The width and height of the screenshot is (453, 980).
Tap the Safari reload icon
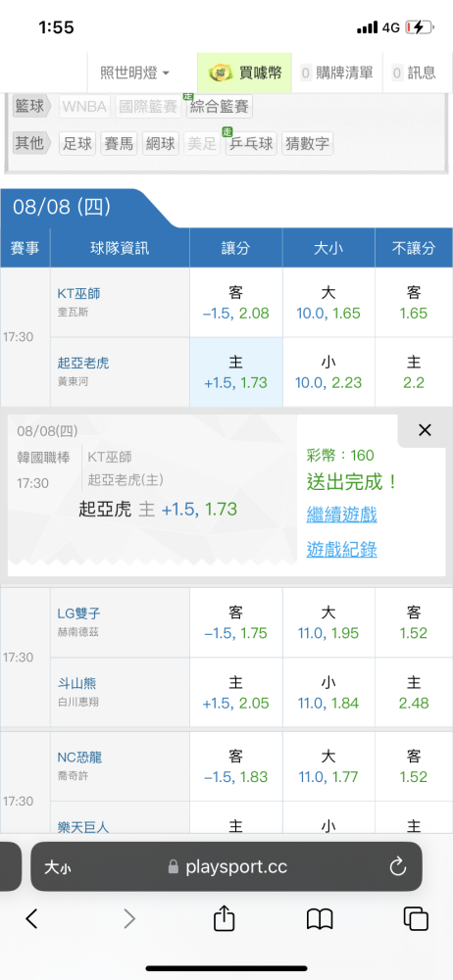[398, 867]
